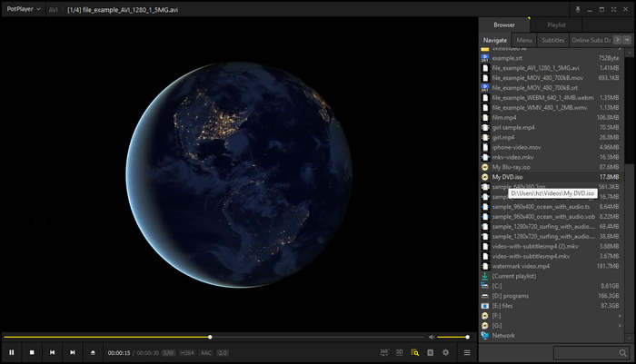The width and height of the screenshot is (636, 364).
Task: Stop the video with the stop button
Action: point(32,352)
